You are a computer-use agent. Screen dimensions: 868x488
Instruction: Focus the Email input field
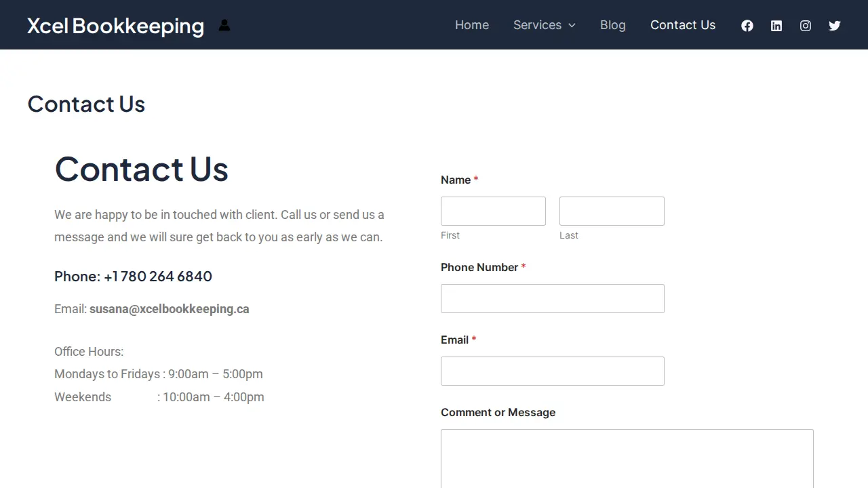pyautogui.click(x=553, y=371)
